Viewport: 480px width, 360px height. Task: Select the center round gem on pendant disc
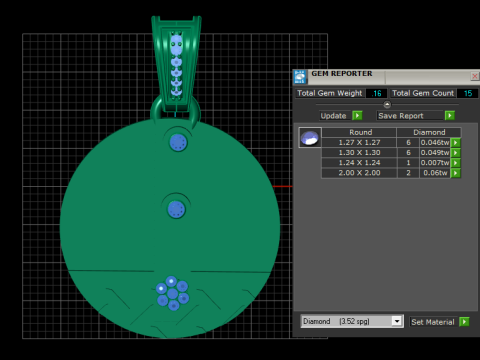(176, 210)
